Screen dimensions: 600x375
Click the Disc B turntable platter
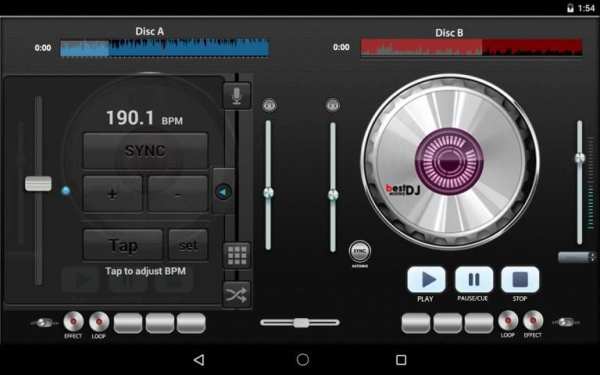[450, 161]
